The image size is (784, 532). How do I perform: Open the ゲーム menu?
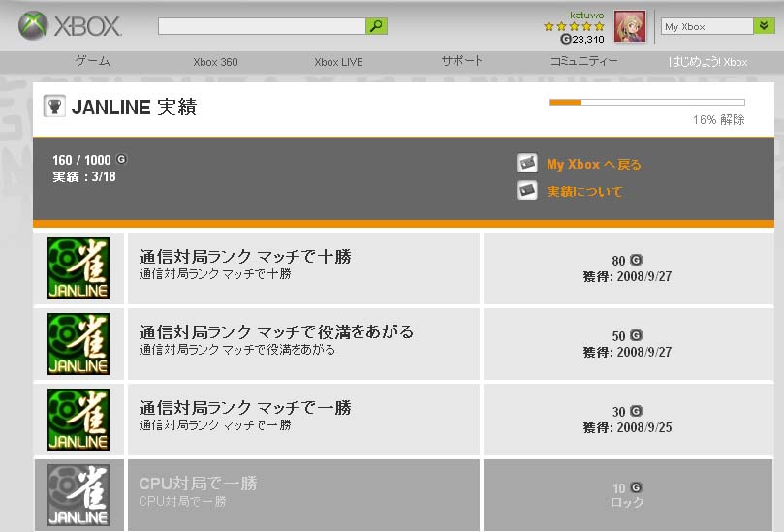point(92,61)
